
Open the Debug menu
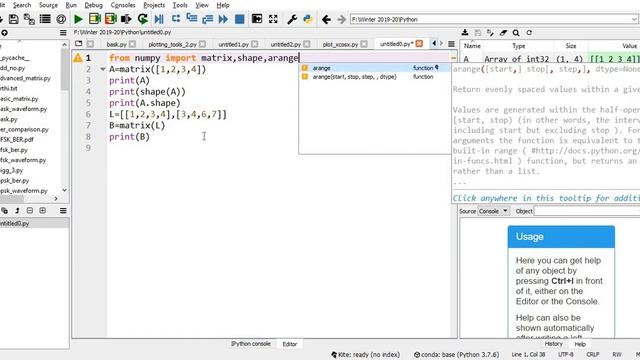tap(93, 5)
